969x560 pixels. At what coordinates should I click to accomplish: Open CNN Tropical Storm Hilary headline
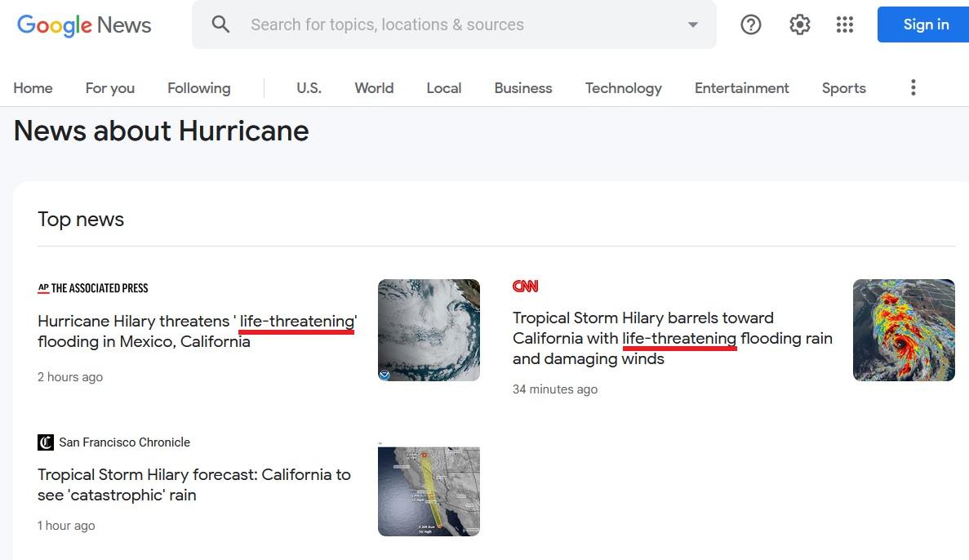(x=672, y=338)
